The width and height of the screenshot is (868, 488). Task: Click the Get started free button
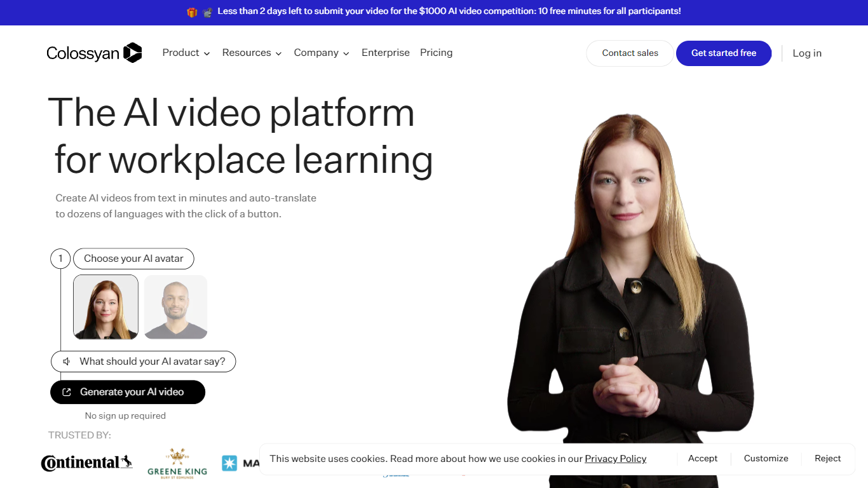tap(723, 53)
